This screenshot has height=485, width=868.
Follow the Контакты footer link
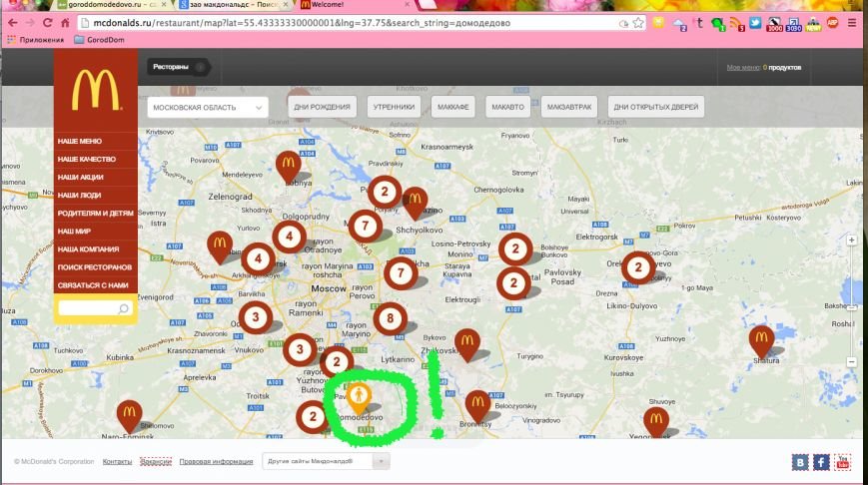point(117,462)
